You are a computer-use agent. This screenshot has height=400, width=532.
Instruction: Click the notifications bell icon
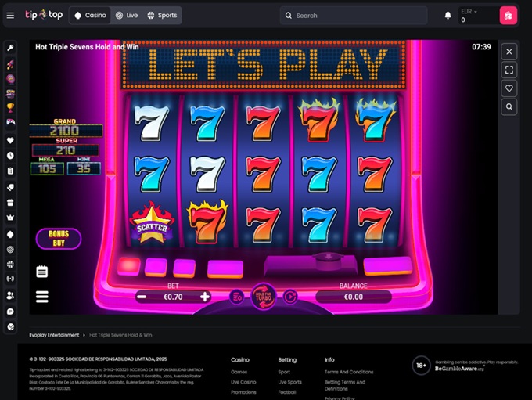pos(448,16)
